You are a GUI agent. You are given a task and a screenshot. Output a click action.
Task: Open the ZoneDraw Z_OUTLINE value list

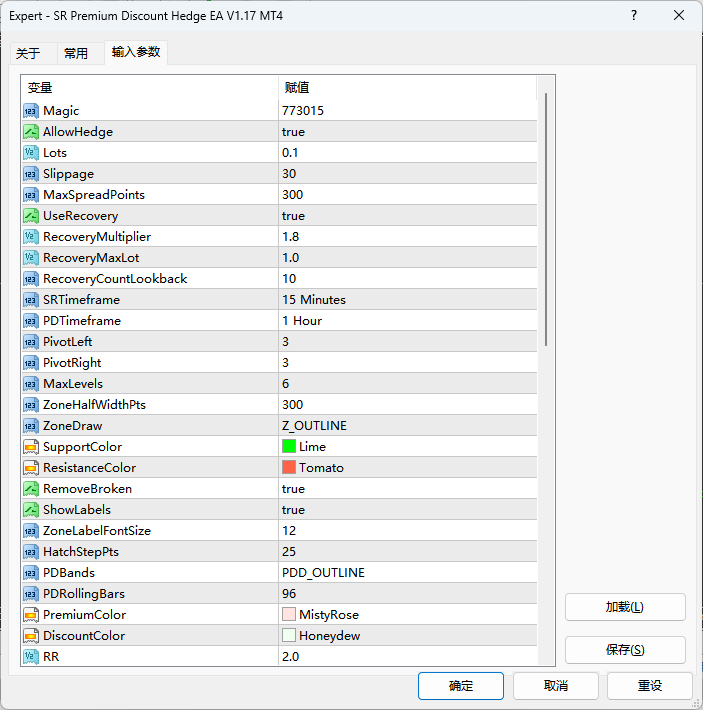[314, 426]
